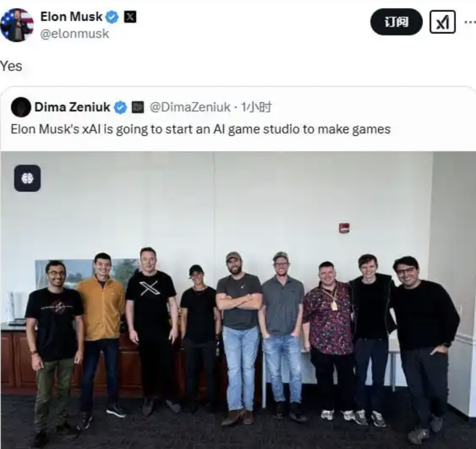Open the Dima Zeniuk display name
This screenshot has width=476, height=449.
click(72, 107)
